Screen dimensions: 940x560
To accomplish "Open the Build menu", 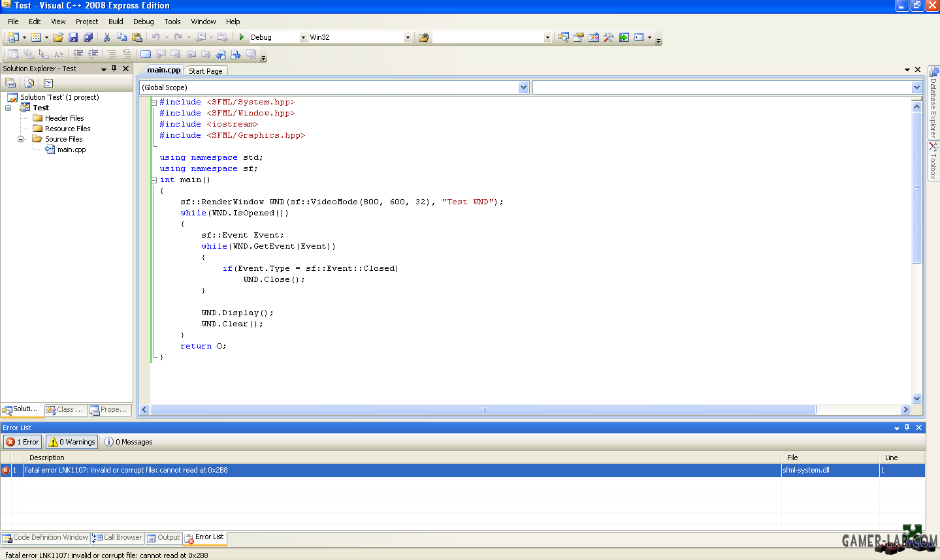I will [x=116, y=22].
